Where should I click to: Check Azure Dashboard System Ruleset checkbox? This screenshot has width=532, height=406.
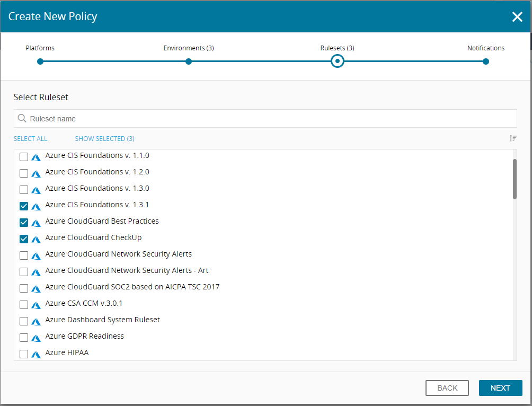[x=24, y=321]
